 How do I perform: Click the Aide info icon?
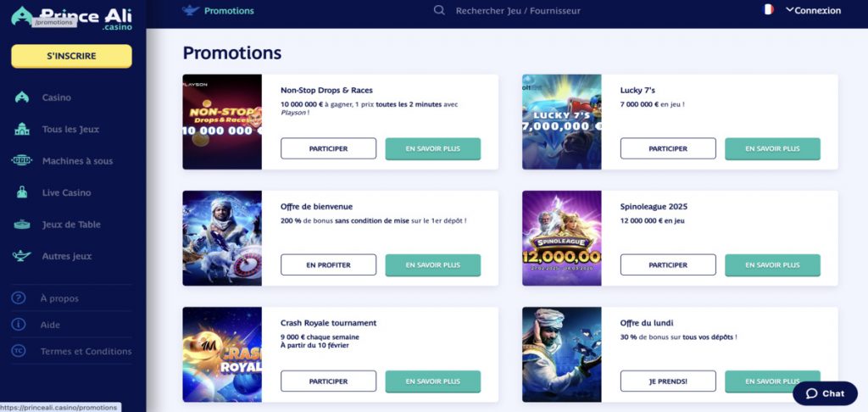pyautogui.click(x=19, y=325)
